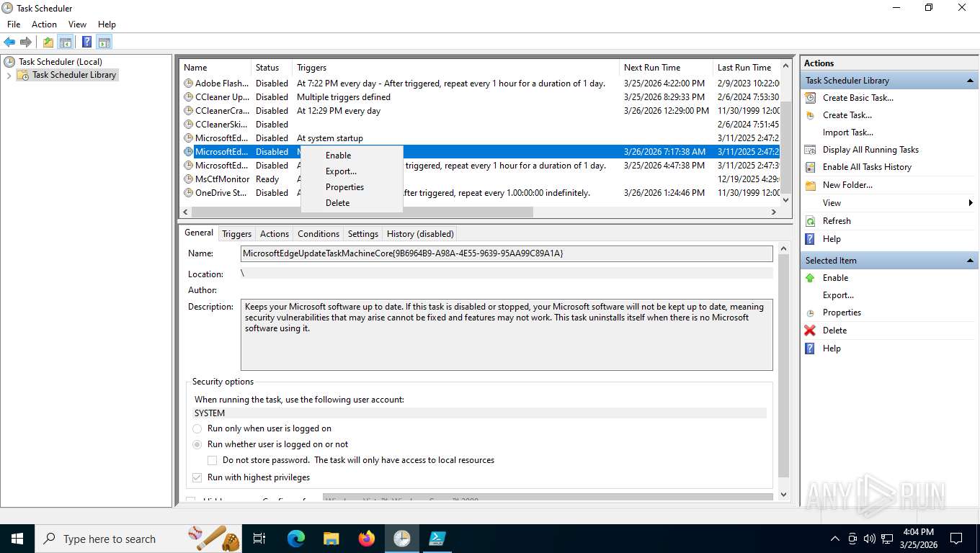The width and height of the screenshot is (980, 553).
Task: Switch to the Settings tab
Action: [x=363, y=234]
